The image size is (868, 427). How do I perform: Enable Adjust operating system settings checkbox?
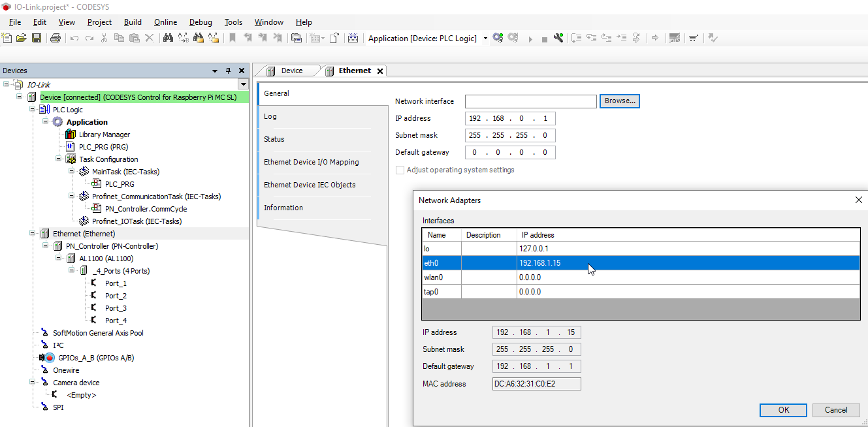pos(400,170)
